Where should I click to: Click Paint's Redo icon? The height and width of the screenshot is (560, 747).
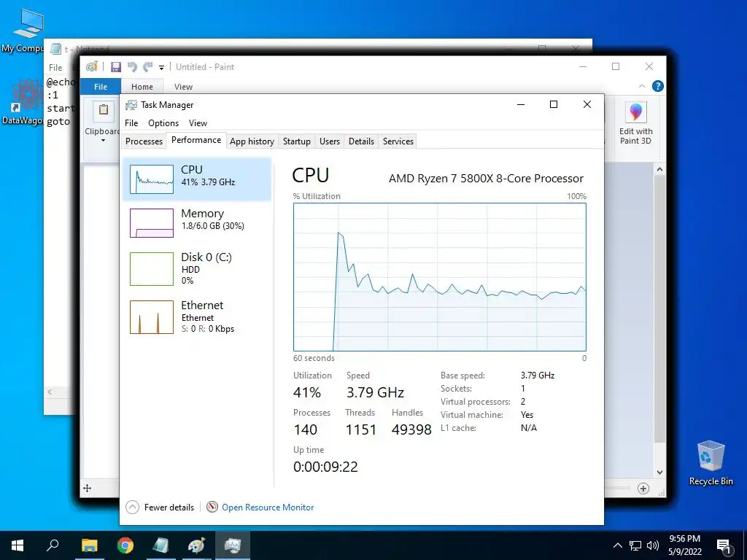pos(148,67)
